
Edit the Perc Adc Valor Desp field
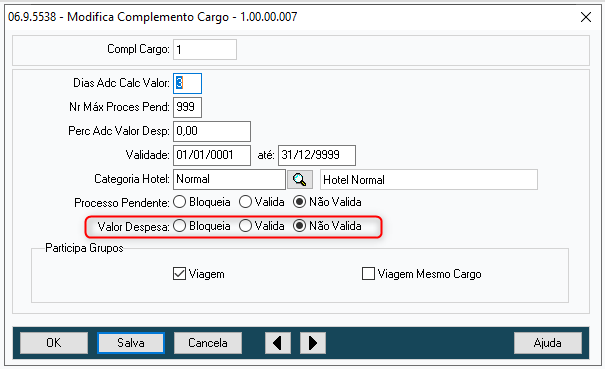pyautogui.click(x=212, y=131)
